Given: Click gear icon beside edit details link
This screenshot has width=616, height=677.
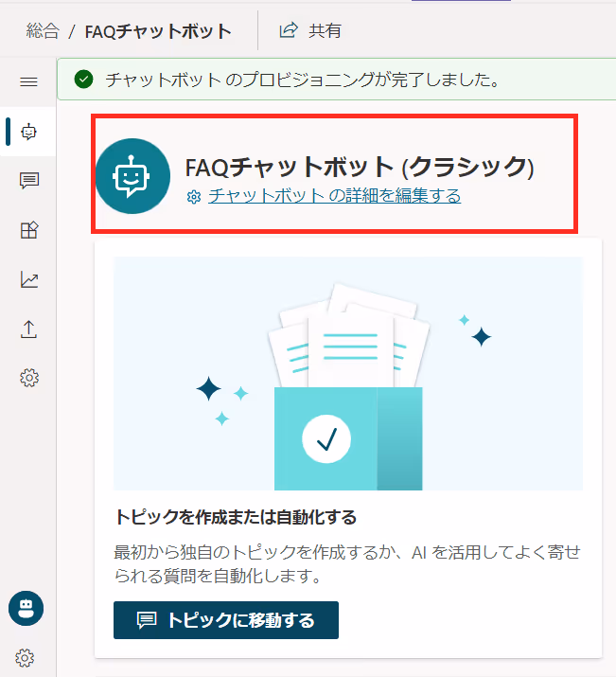Looking at the screenshot, I should coord(194,197).
